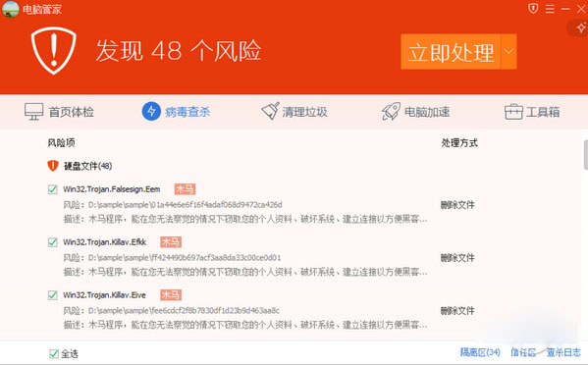This screenshot has width=588, height=365.
Task: Click the 描述 line under Killav.Eive
Action: [245, 324]
